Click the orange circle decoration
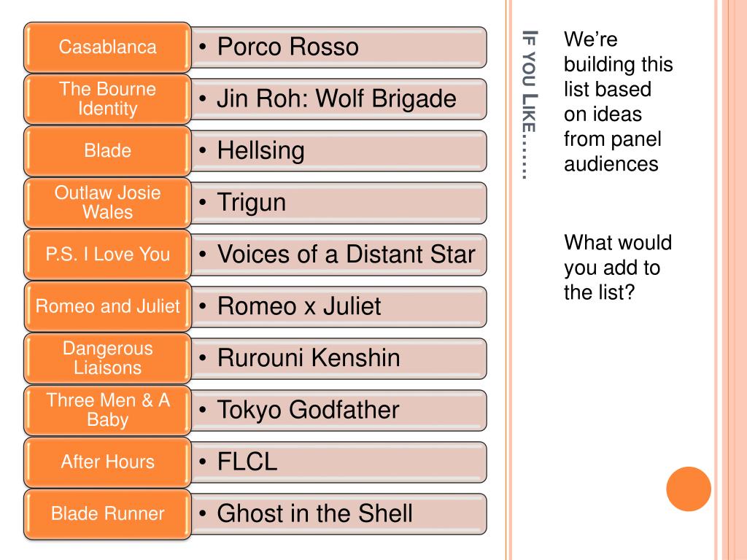This screenshot has height=560, width=747. point(689,489)
